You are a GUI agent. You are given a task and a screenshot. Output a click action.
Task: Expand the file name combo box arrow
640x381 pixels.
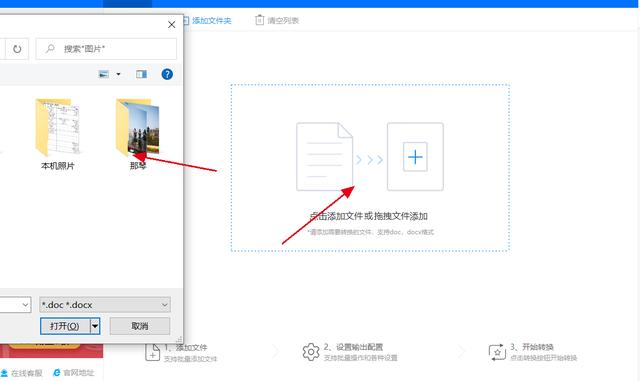(25, 305)
